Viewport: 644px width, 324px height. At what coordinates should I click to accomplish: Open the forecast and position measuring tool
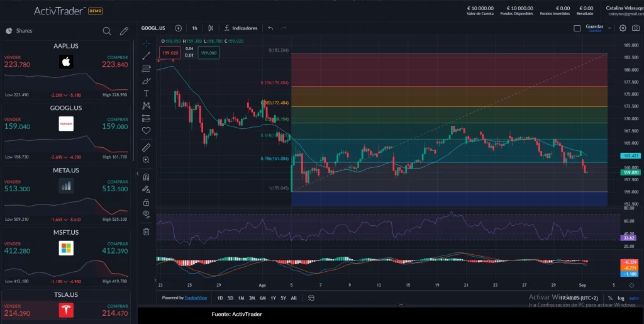[146, 118]
